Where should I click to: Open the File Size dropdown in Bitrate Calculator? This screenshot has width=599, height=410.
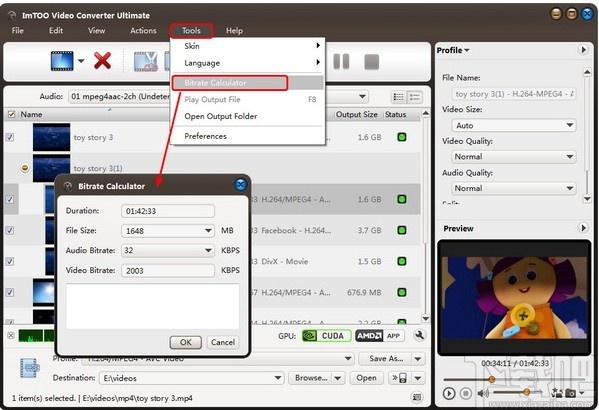[208, 230]
